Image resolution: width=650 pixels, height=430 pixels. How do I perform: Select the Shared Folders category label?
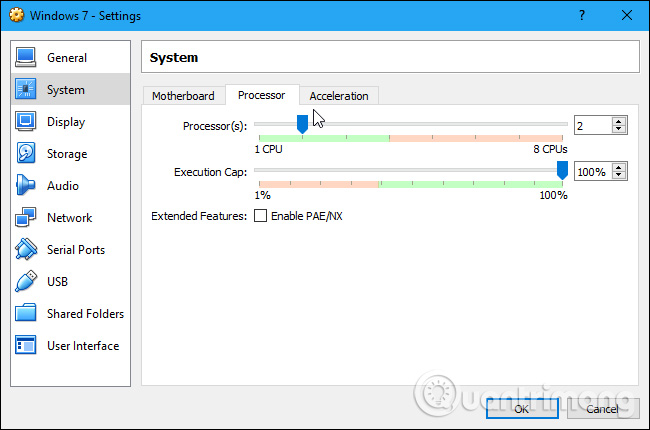coord(85,314)
